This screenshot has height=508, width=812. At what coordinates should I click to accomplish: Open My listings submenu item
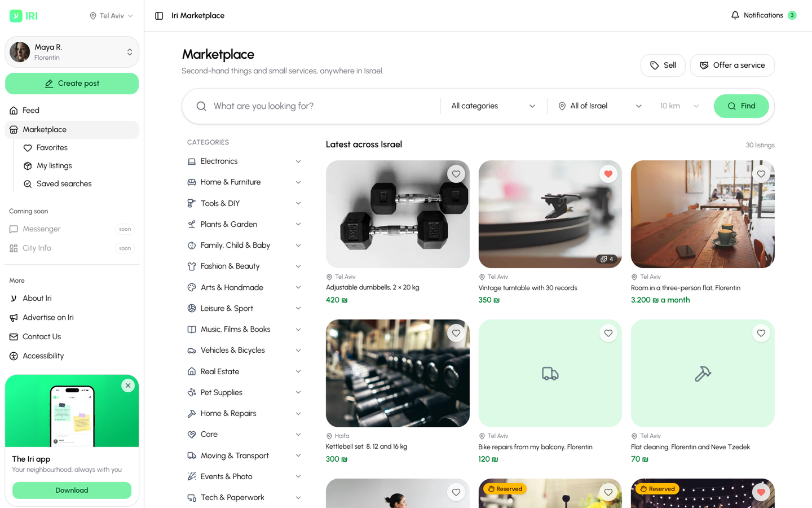pyautogui.click(x=78, y=166)
